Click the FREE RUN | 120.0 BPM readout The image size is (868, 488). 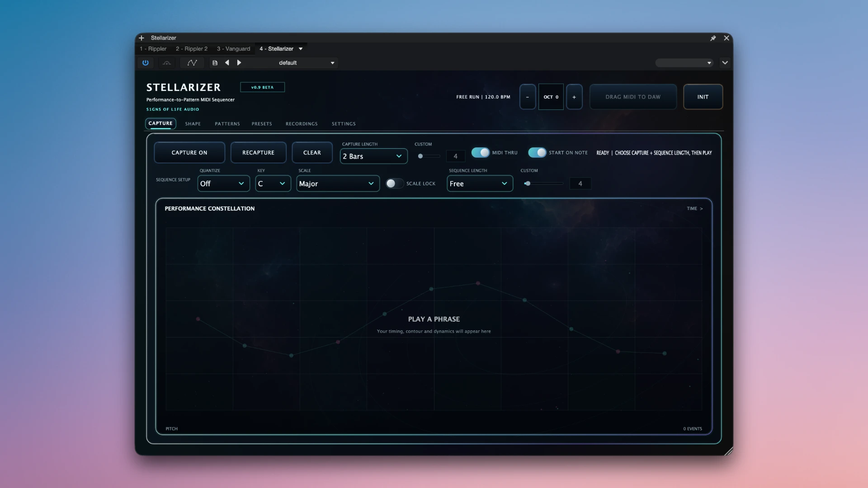(x=483, y=97)
